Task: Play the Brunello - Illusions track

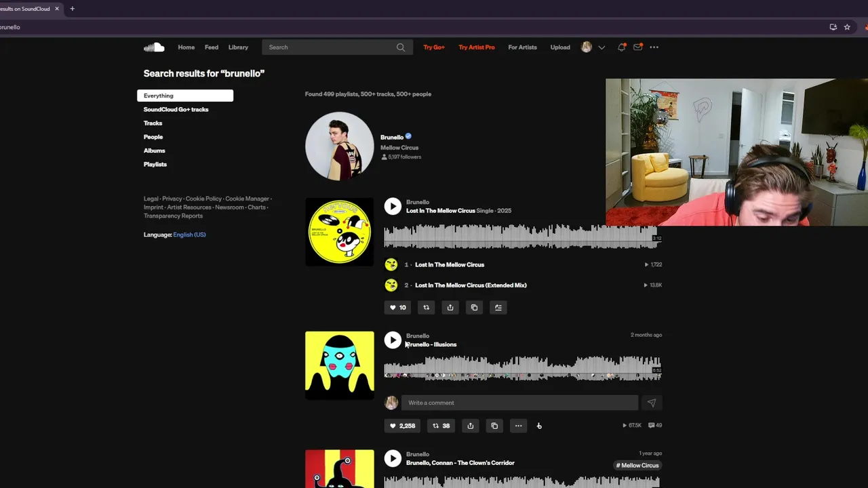Action: 393,340
